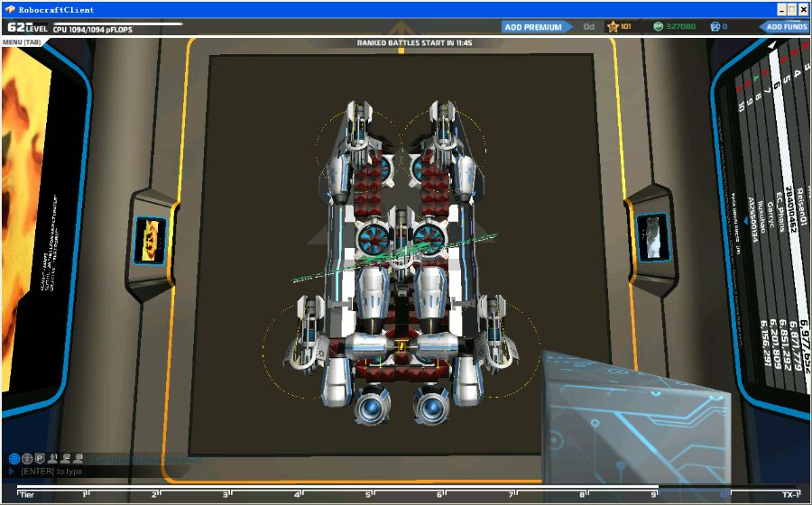The height and width of the screenshot is (505, 812).
Task: Click tier marker 9 on tier bar
Action: coord(653,495)
